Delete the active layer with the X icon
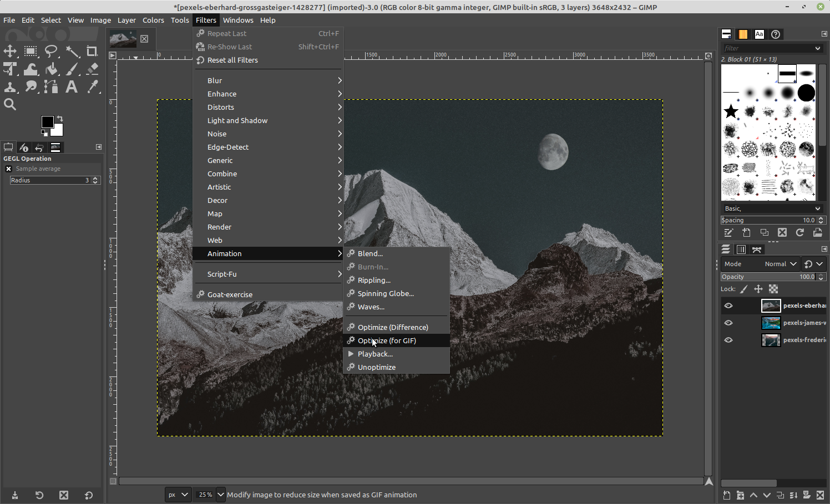Screen dimensions: 830x504 click(x=820, y=495)
